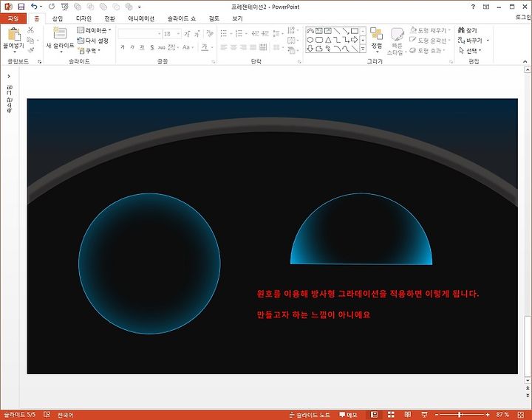Switch to 삽입 insert tab
532x420 pixels.
coord(58,18)
